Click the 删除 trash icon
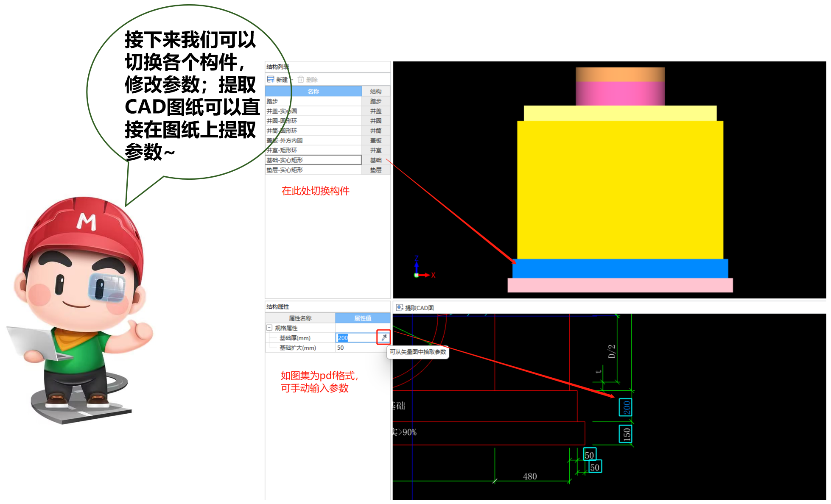The width and height of the screenshot is (831, 504). click(300, 79)
